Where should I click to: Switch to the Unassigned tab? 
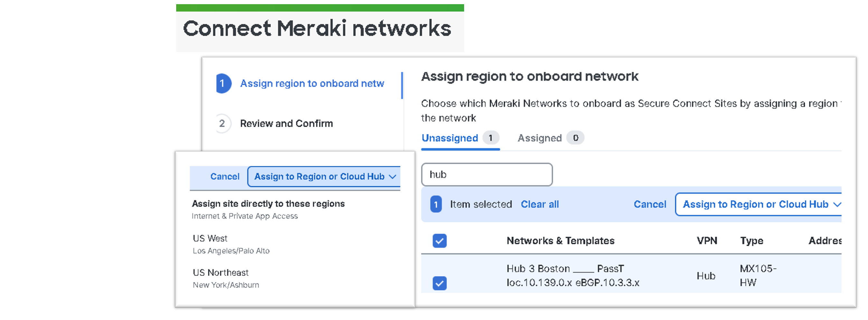(450, 138)
